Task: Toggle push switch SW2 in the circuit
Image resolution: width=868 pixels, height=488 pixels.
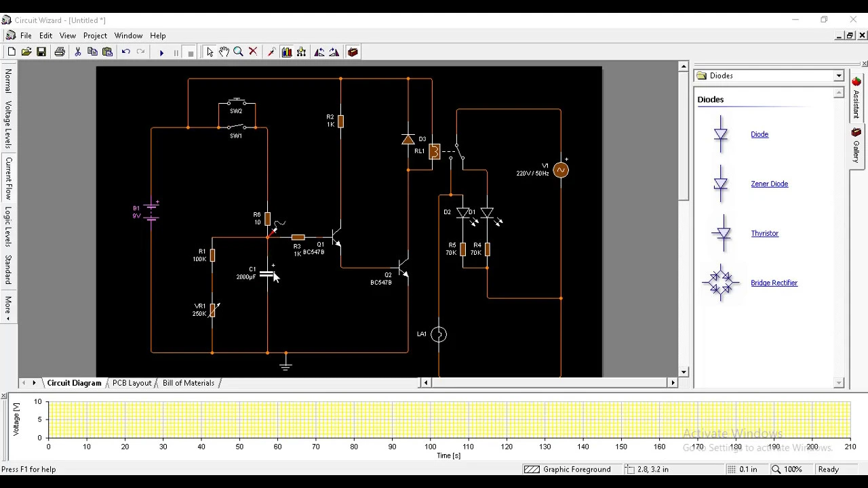Action: 236,104
